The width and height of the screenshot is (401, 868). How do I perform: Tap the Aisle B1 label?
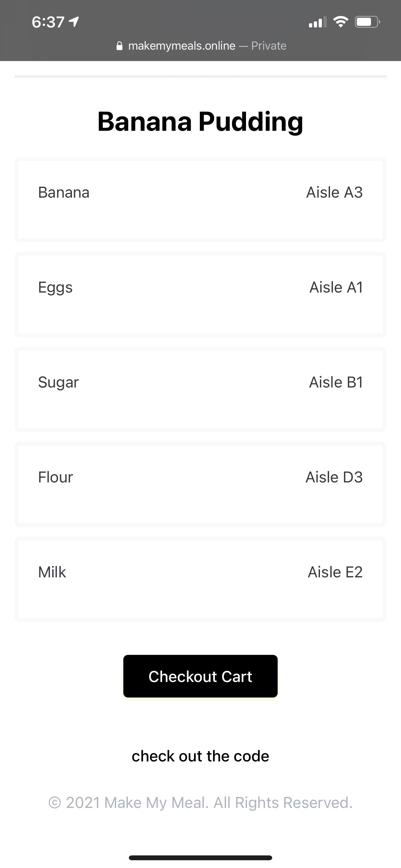(336, 382)
